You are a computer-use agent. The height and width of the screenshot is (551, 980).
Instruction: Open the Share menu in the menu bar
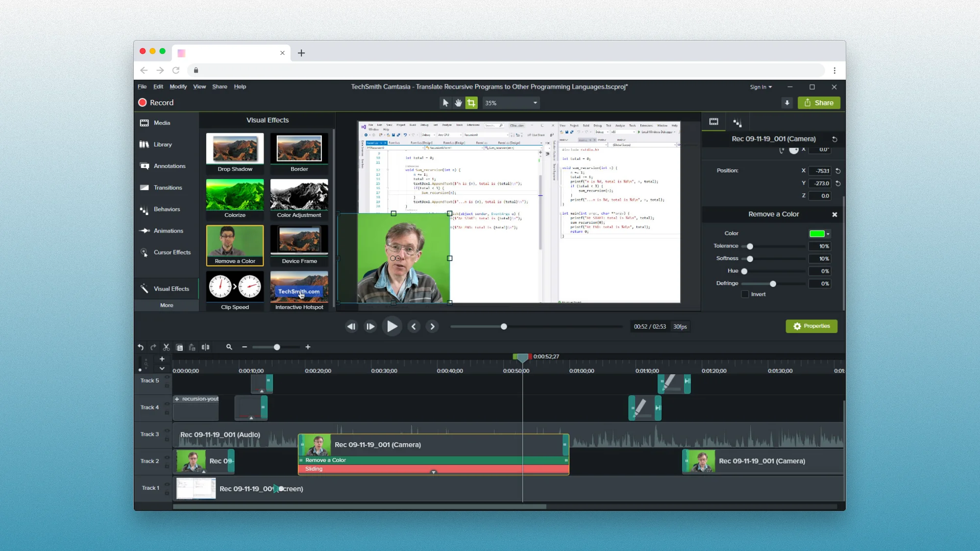tap(220, 87)
